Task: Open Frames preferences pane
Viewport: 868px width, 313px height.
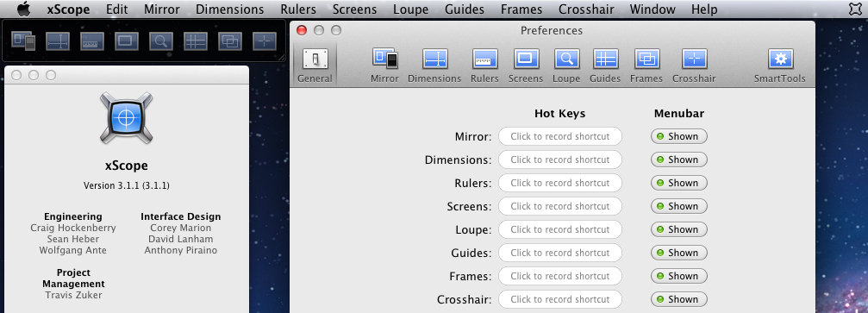Action: pos(646,66)
